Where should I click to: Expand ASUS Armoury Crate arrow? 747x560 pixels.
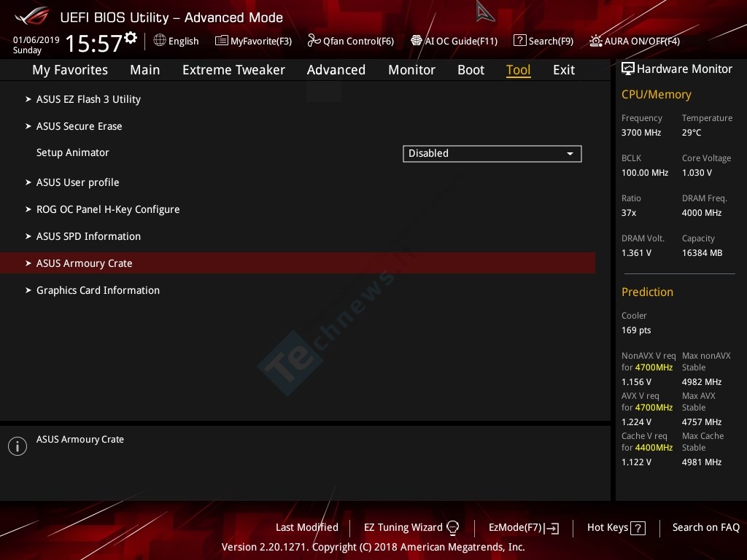28,262
